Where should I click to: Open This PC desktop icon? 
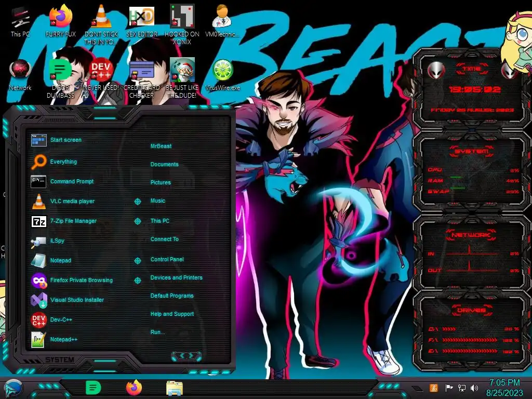[x=20, y=20]
